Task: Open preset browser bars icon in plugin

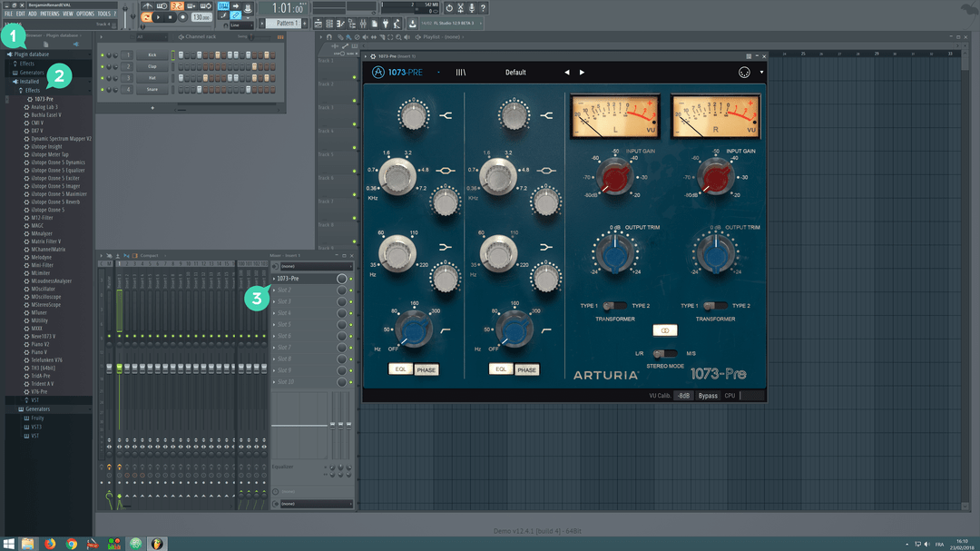Action: pos(461,73)
